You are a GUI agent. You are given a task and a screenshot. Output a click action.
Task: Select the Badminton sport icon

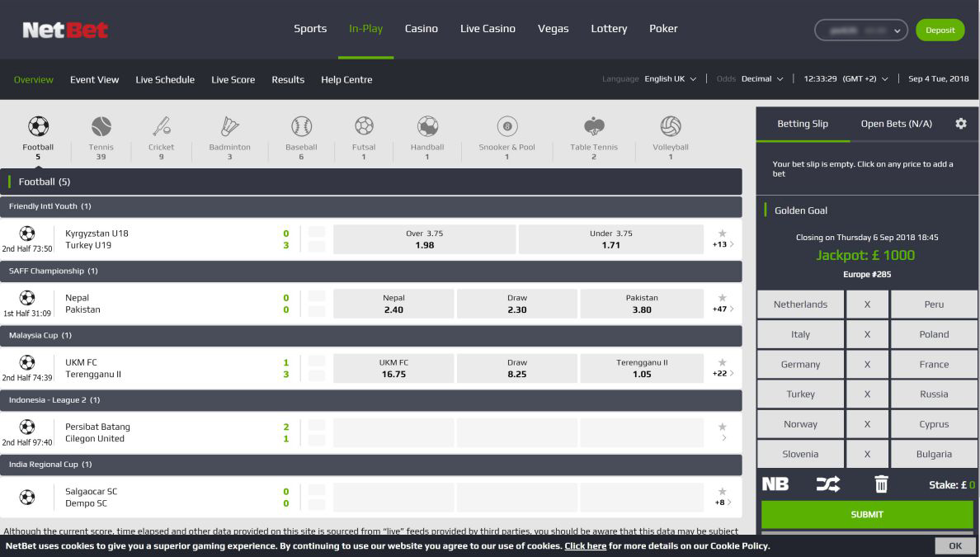(x=229, y=127)
